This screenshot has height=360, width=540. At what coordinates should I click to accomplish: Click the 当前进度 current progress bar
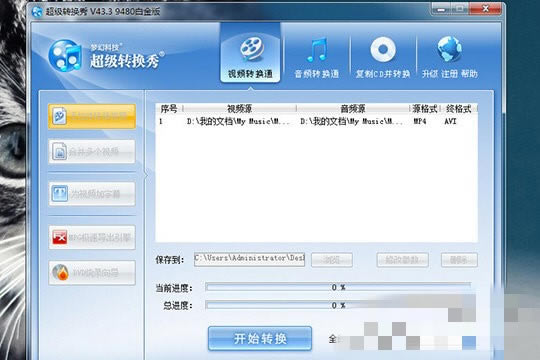point(338,287)
